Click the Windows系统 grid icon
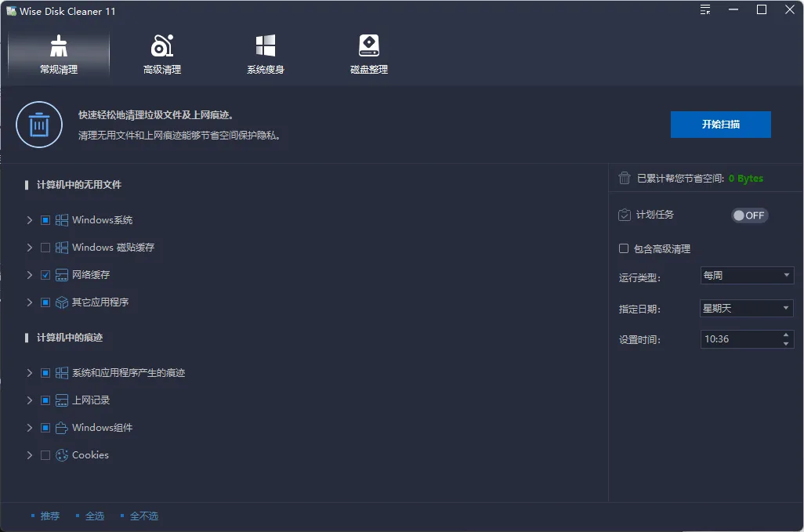Image resolution: width=804 pixels, height=532 pixels. 62,220
